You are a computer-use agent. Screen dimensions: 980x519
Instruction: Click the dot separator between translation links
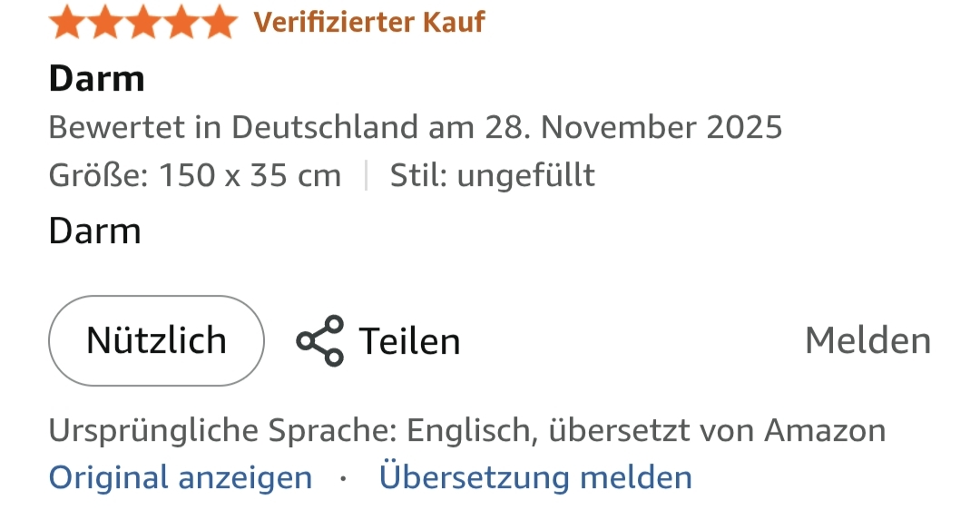tap(343, 477)
